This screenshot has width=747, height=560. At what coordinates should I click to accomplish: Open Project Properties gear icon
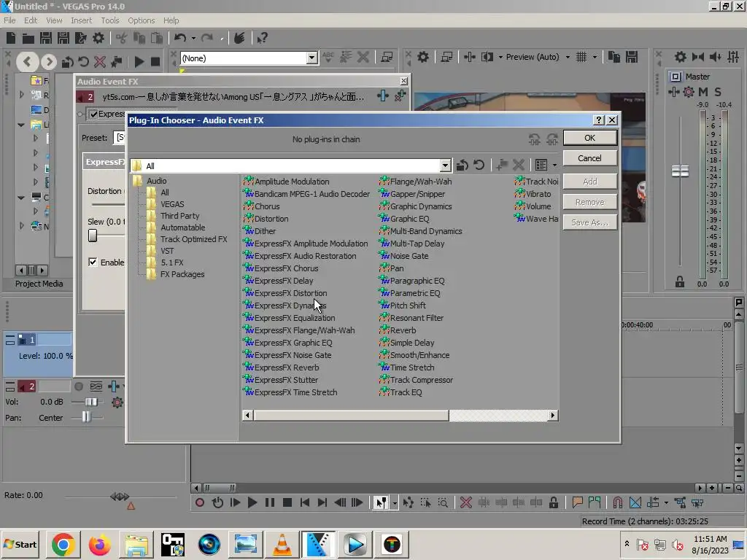coord(98,38)
